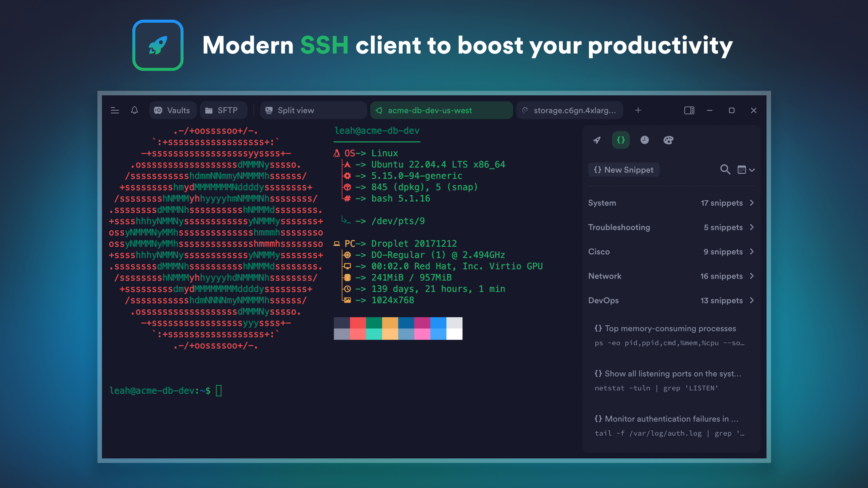
Task: Select the rocket hosts icon in side panel
Action: [x=597, y=140]
